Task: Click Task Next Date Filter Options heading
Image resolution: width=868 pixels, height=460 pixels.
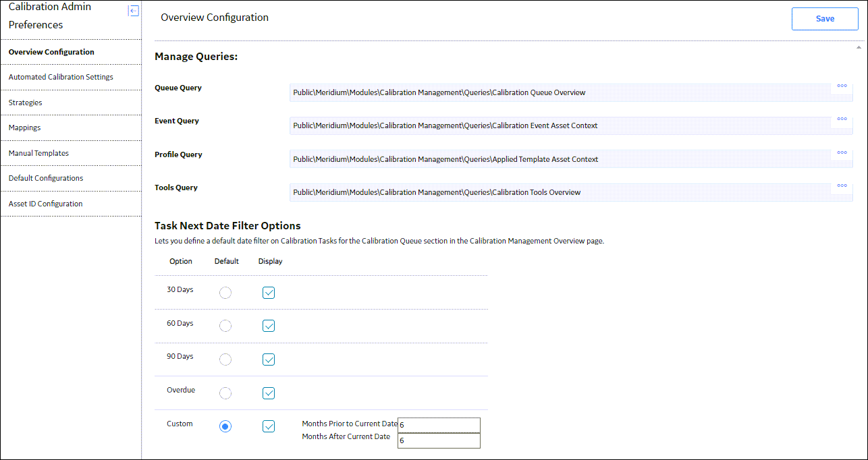Action: tap(227, 226)
